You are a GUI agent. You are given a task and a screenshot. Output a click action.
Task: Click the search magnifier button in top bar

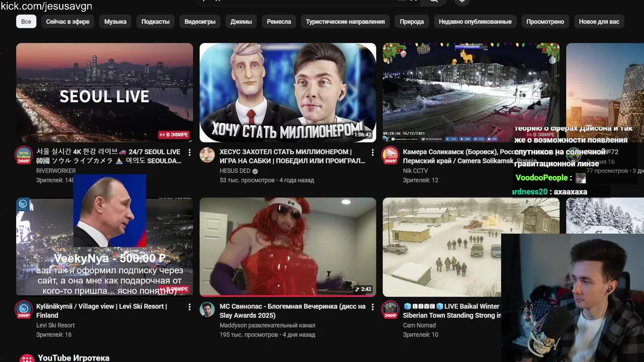coord(433,2)
